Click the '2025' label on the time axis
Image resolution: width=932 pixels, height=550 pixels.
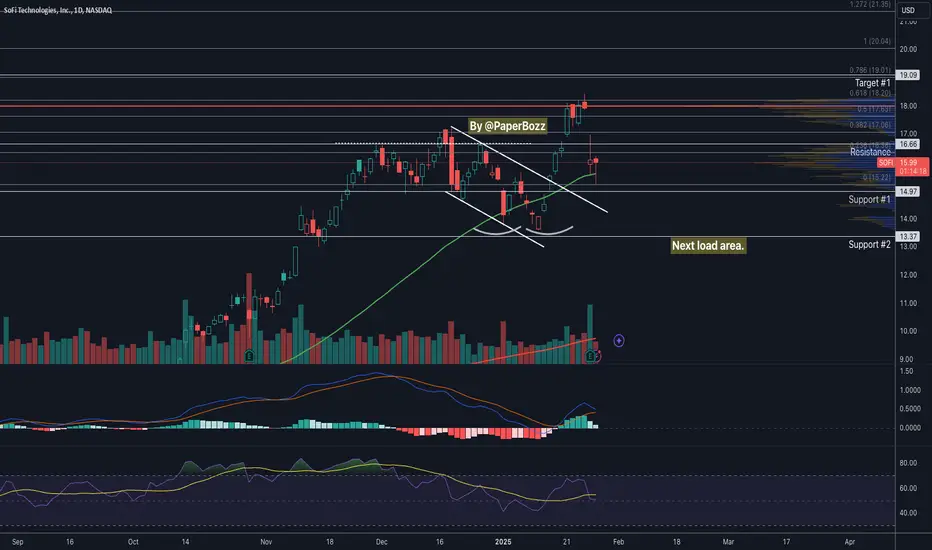tap(503, 542)
